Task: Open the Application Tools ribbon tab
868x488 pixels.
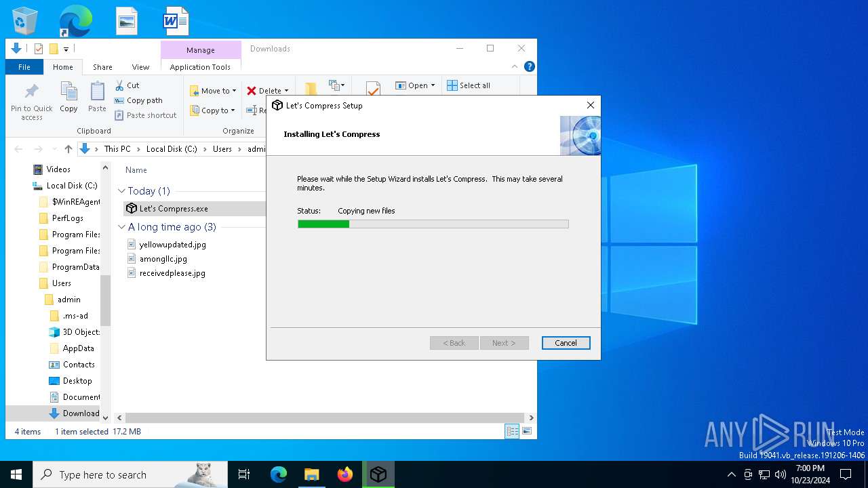Action: click(x=200, y=67)
